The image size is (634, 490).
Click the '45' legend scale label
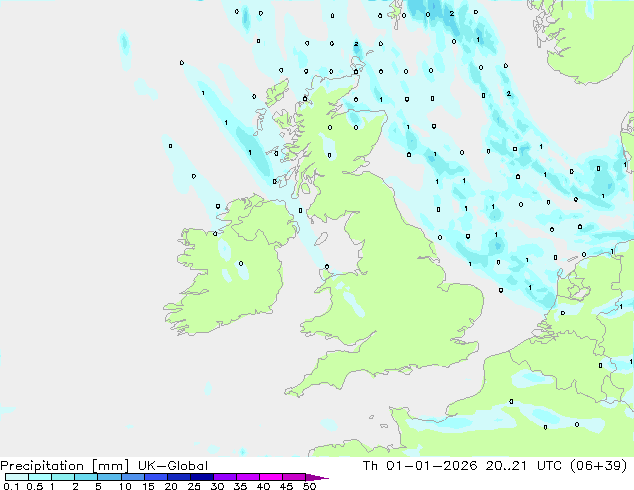tap(286, 486)
